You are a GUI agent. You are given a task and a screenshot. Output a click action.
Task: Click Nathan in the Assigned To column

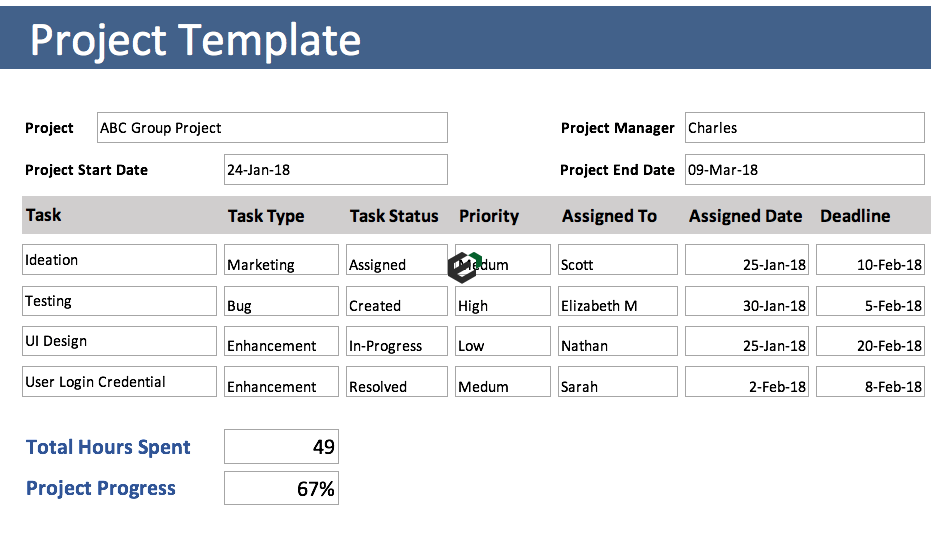(617, 342)
